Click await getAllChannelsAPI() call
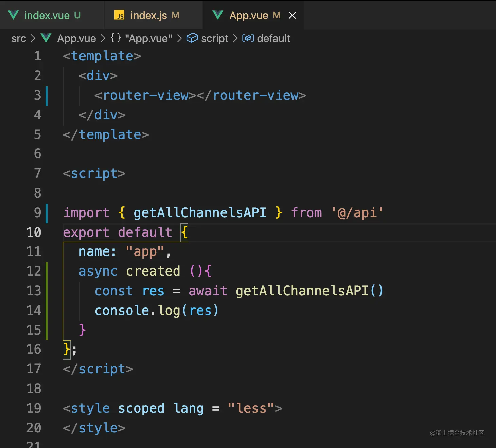The image size is (496, 448). click(x=286, y=291)
